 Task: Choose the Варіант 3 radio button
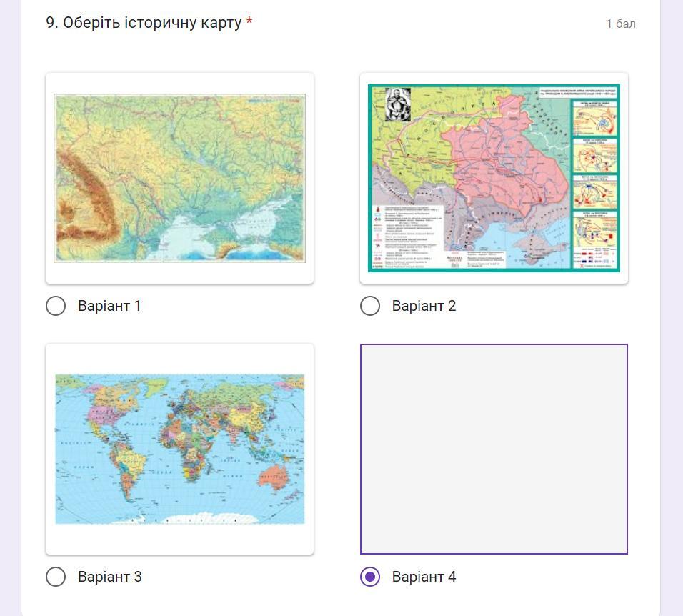[x=56, y=577]
